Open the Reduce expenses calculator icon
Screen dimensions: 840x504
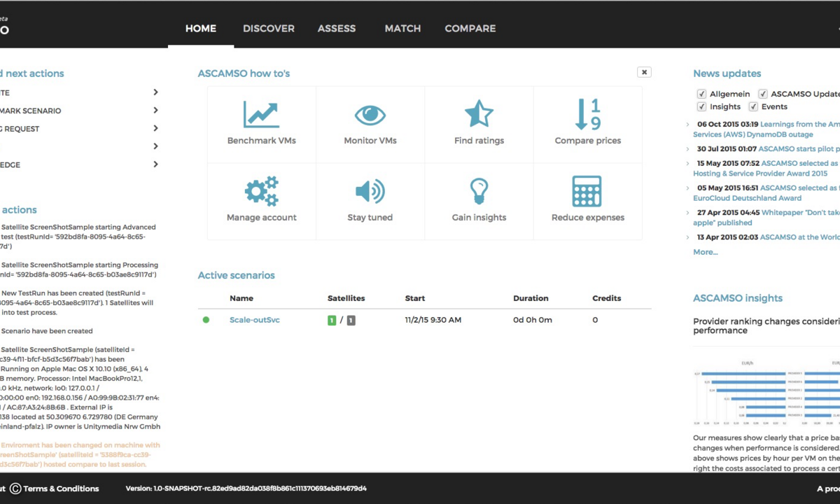pyautogui.click(x=587, y=191)
